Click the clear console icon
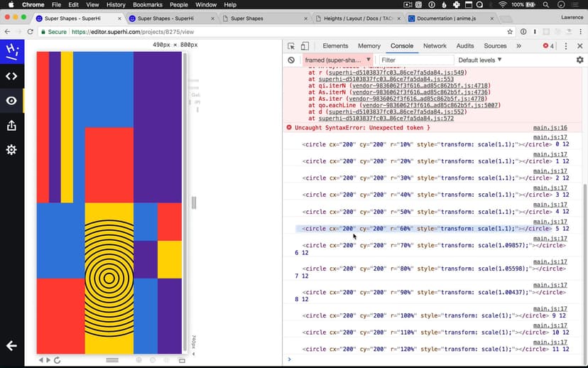 coord(291,60)
